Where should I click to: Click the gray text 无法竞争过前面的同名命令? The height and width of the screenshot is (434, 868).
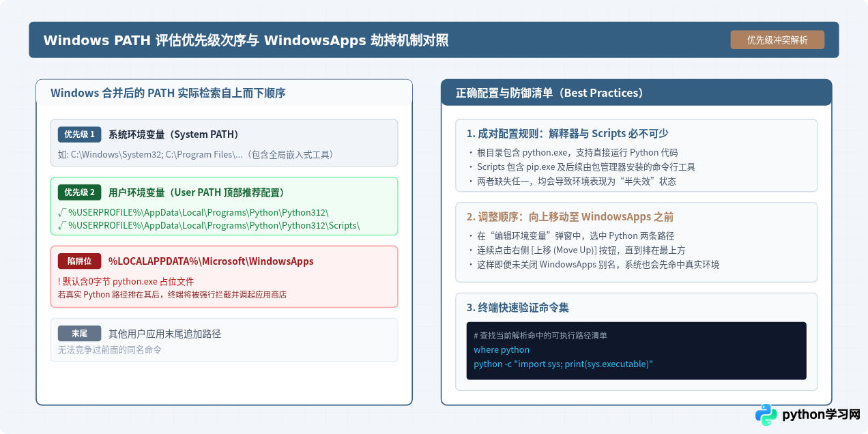[110, 350]
